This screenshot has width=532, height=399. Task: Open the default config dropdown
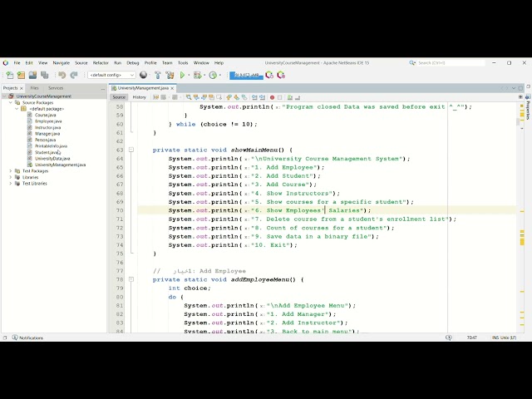pyautogui.click(x=111, y=75)
